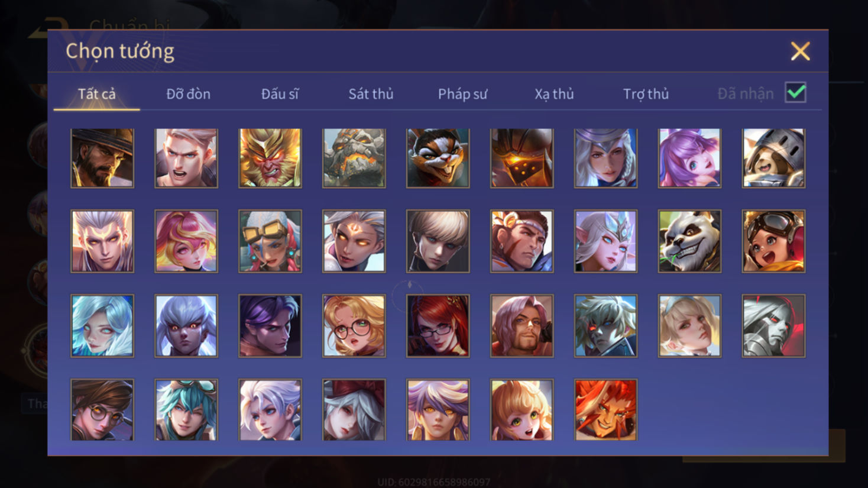Choose the calico cat hero portrait

coord(438,158)
